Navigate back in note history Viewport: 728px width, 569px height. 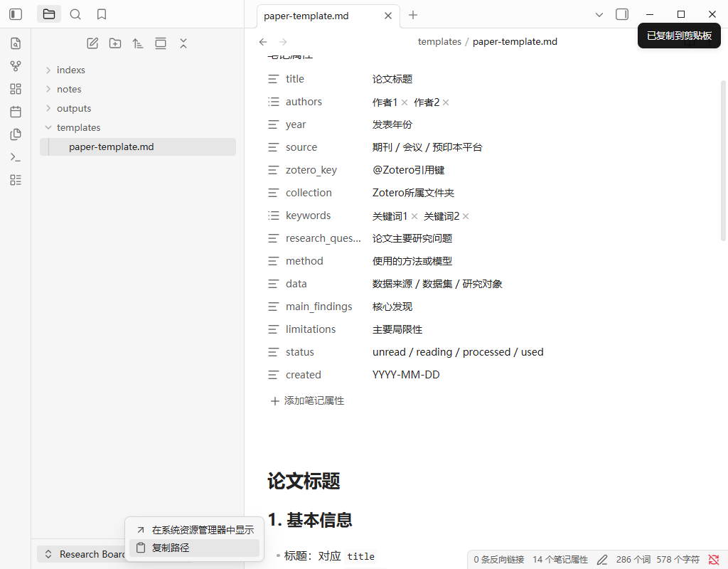click(263, 42)
